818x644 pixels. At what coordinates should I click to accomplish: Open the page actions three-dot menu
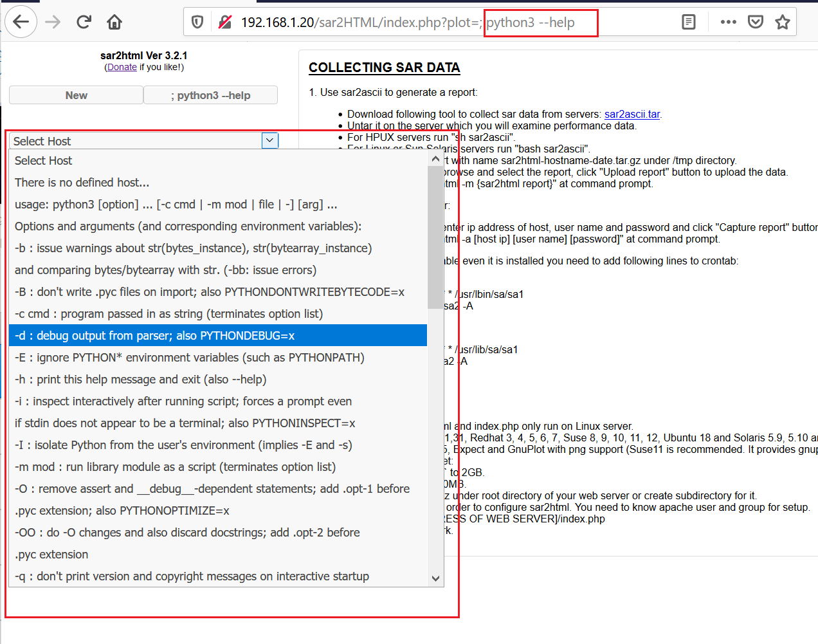coord(728,23)
